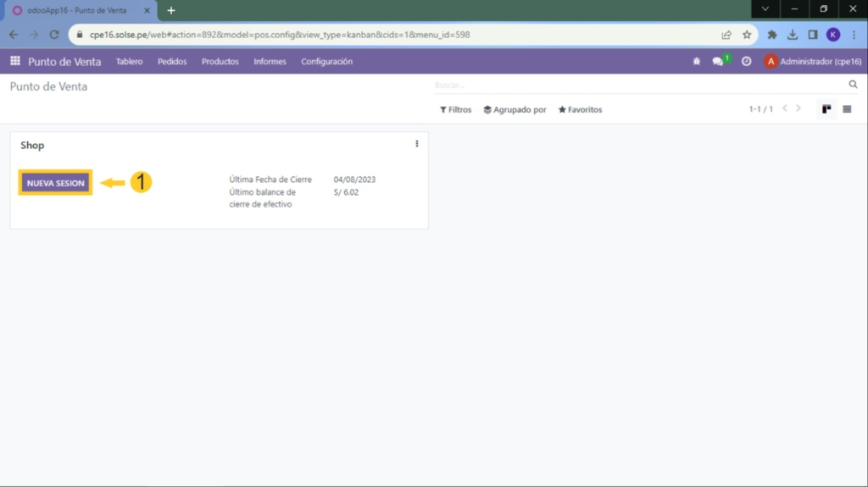Viewport: 868px width, 487px height.
Task: Open the Shop card three-dot menu
Action: tap(417, 144)
